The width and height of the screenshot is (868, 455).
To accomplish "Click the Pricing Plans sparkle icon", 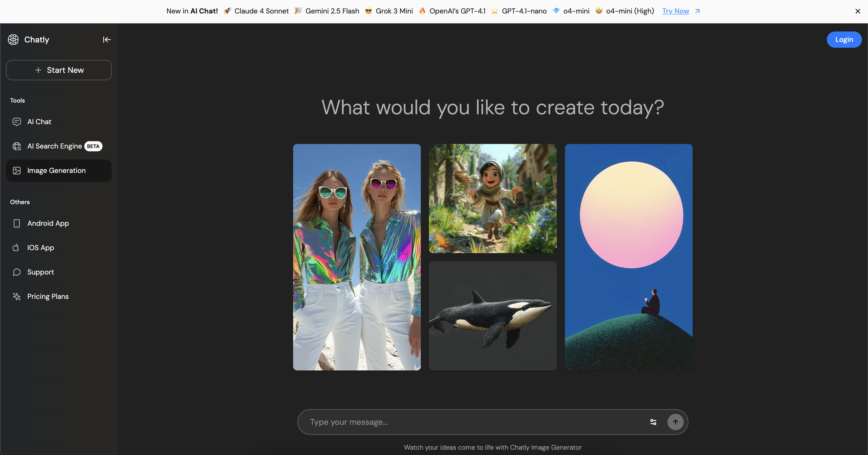I will pos(16,296).
